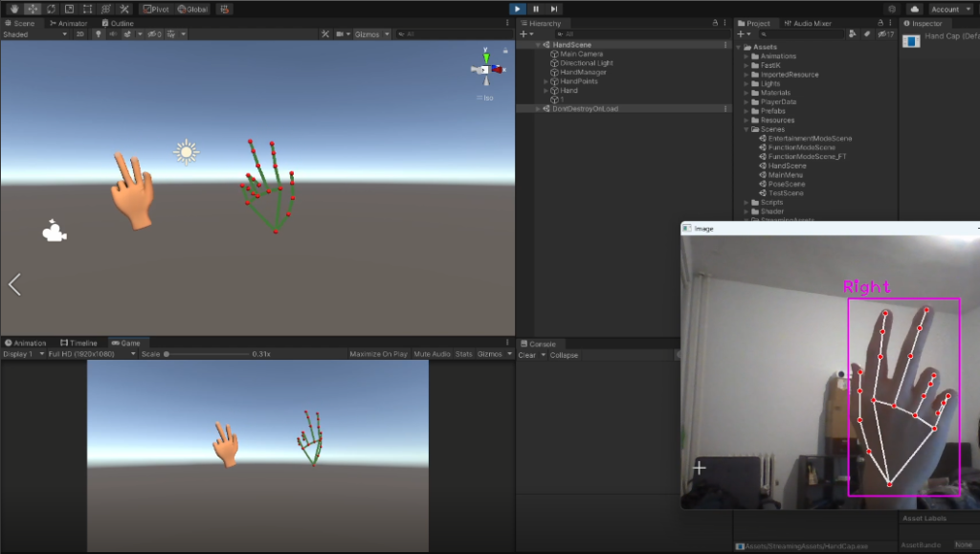Open the Account dropdown
The width and height of the screenshot is (980, 554).
pyautogui.click(x=949, y=9)
